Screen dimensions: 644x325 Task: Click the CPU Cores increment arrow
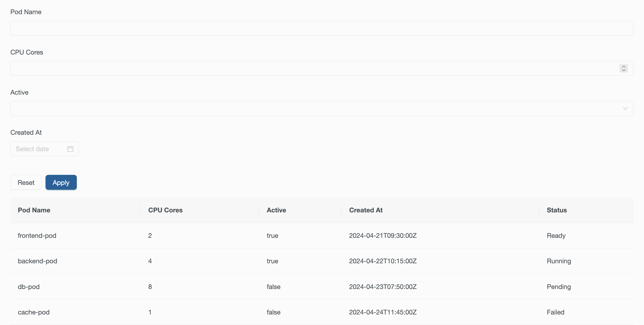(624, 67)
